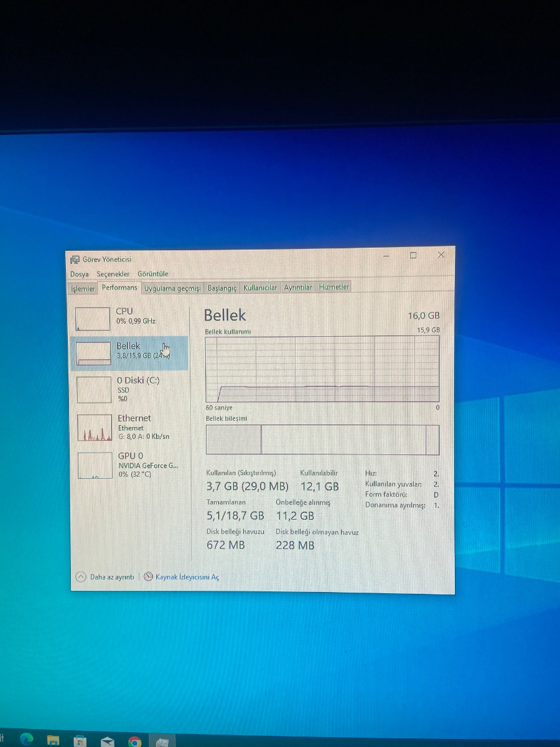Click the 16,0 GB total memory label

(x=424, y=316)
